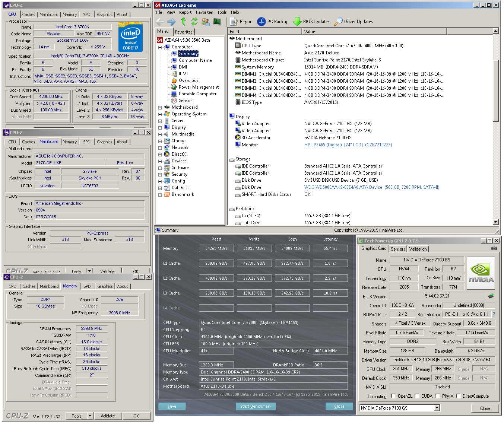Image resolution: width=504 pixels, height=423 pixels.
Task: Open the DMI tree item
Action: 183,67
